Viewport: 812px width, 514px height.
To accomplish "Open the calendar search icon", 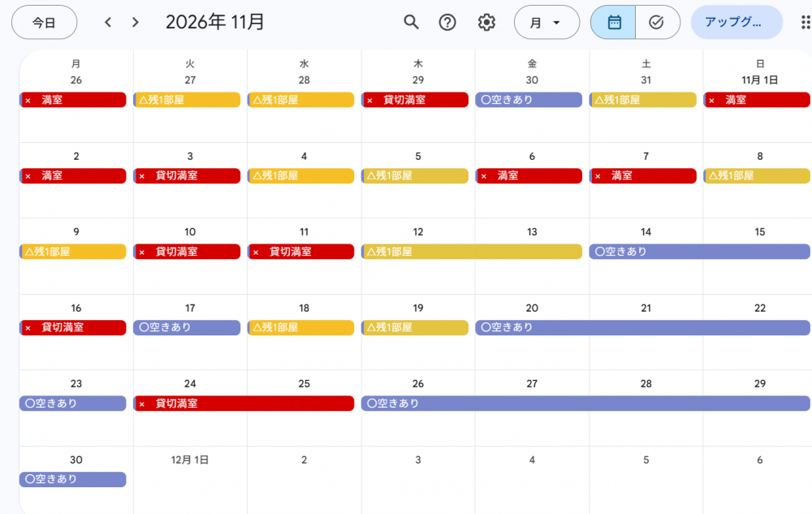I will pyautogui.click(x=411, y=22).
